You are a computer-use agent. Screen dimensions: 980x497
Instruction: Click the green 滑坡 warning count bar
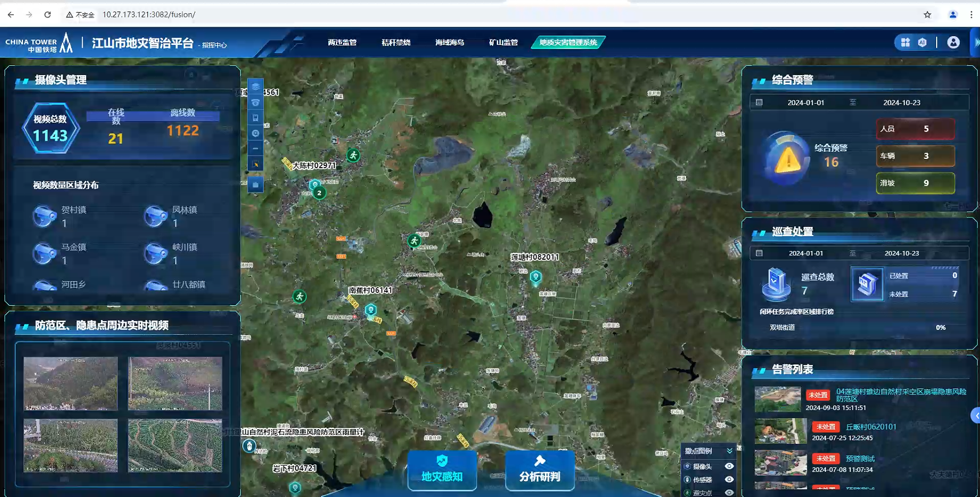point(915,183)
